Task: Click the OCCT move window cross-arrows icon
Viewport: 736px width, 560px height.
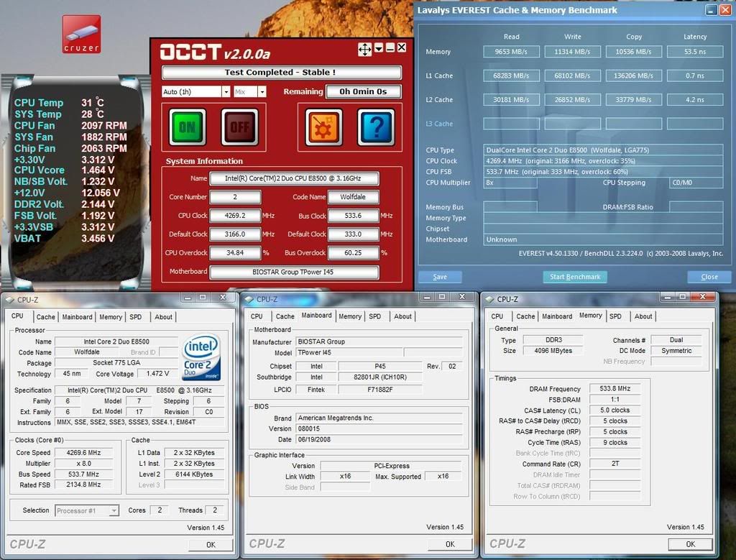Action: click(364, 49)
